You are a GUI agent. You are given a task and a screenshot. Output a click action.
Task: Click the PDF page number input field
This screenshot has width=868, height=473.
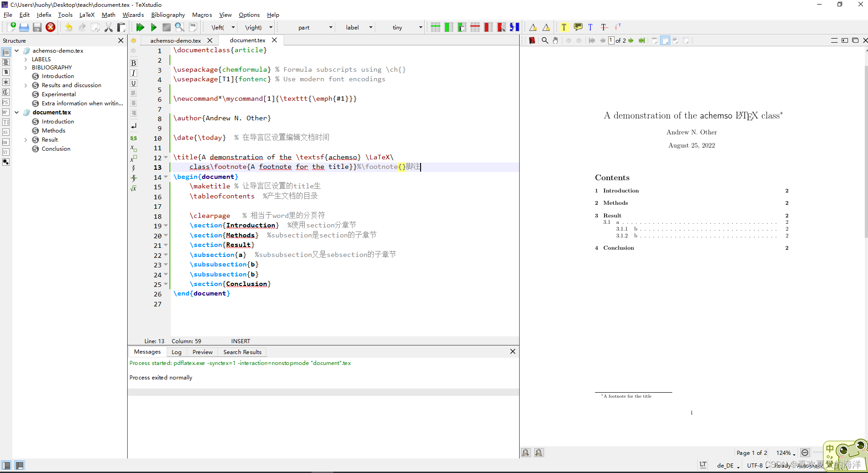point(611,40)
